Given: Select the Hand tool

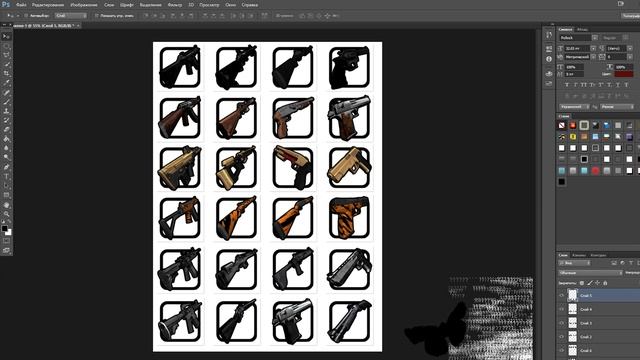Looking at the screenshot, I should 6,204.
